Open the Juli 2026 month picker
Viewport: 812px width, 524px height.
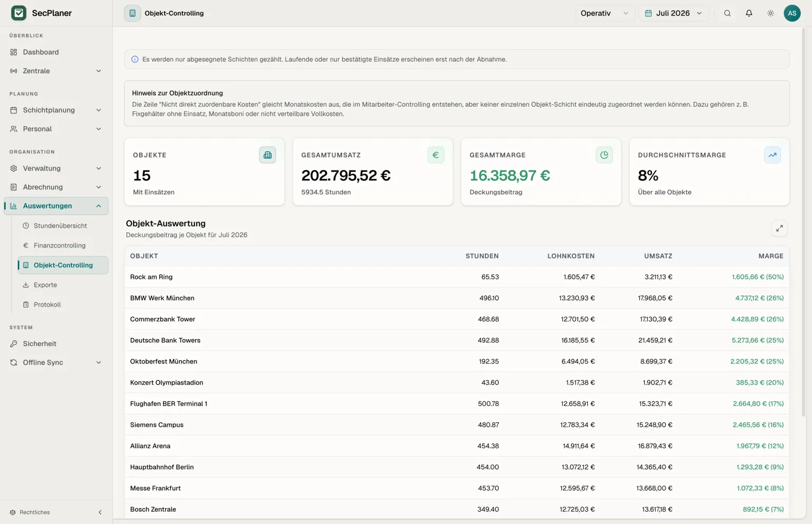673,13
